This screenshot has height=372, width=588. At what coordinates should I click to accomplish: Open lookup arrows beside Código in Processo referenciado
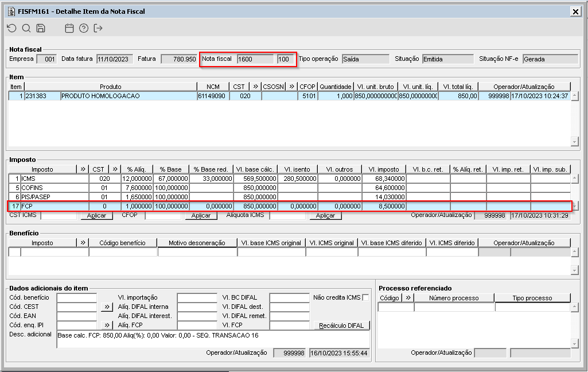(x=408, y=298)
